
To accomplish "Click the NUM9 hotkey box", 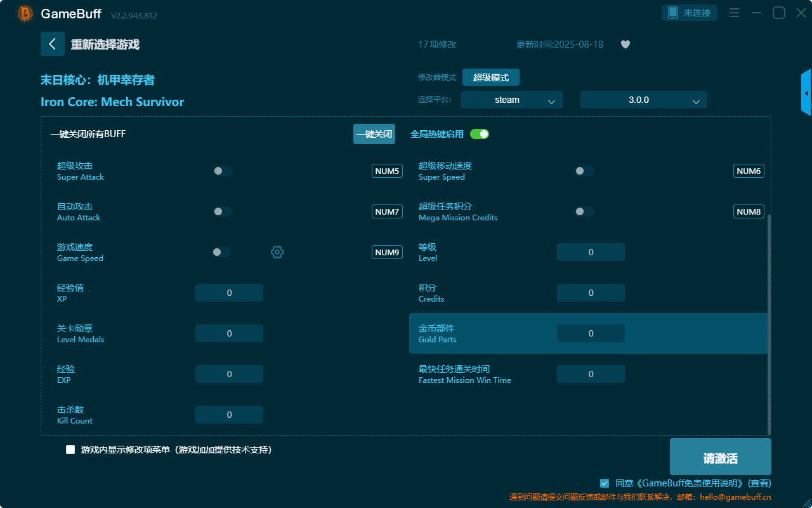I will (387, 252).
